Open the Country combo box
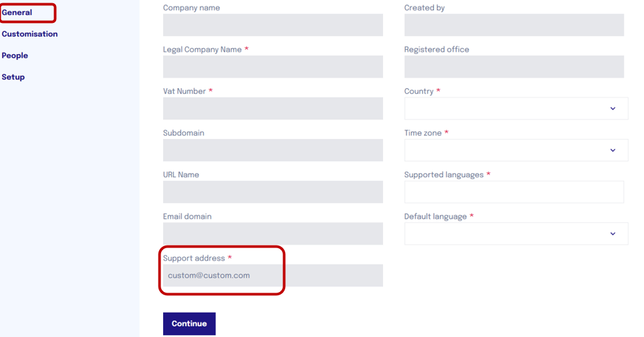 [516, 108]
